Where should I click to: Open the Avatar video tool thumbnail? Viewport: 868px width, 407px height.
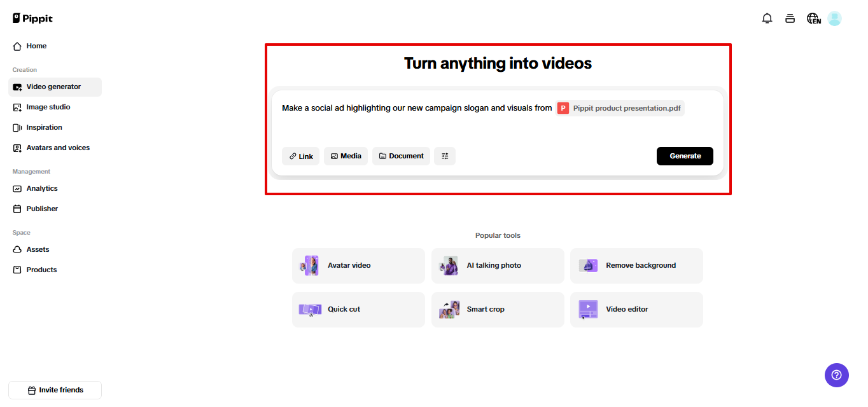pos(309,265)
